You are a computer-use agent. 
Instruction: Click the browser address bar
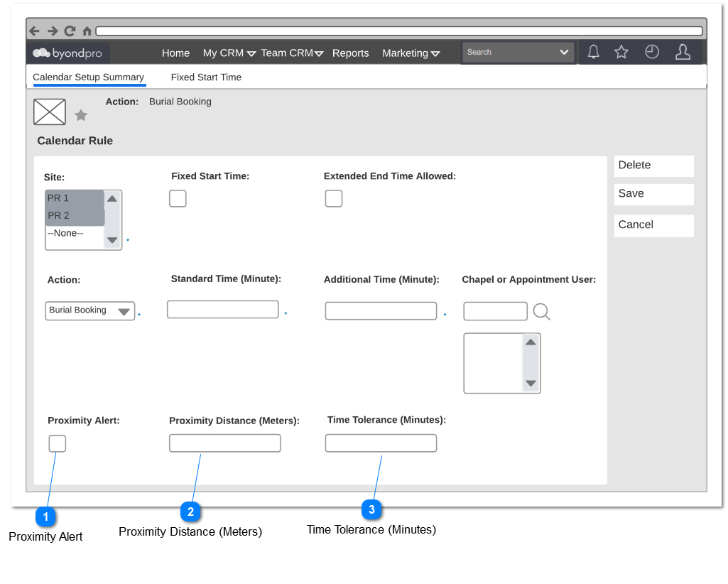pyautogui.click(x=399, y=31)
